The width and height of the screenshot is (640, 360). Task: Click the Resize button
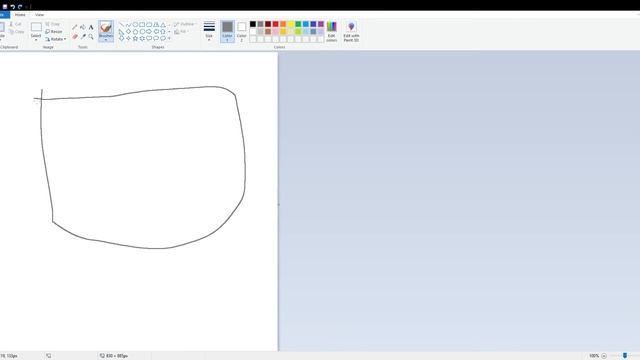pyautogui.click(x=53, y=31)
